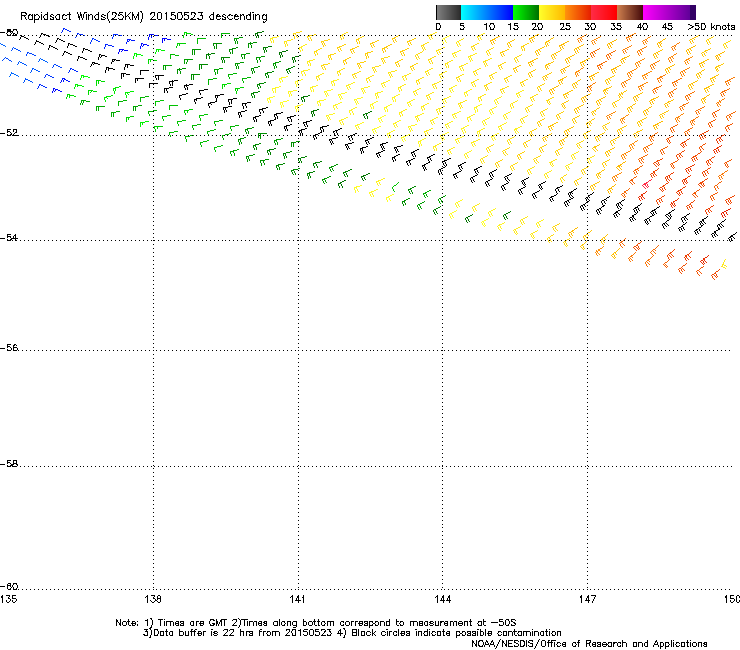Click the longitude label '141'
This screenshot has height=650, width=740.
(297, 599)
